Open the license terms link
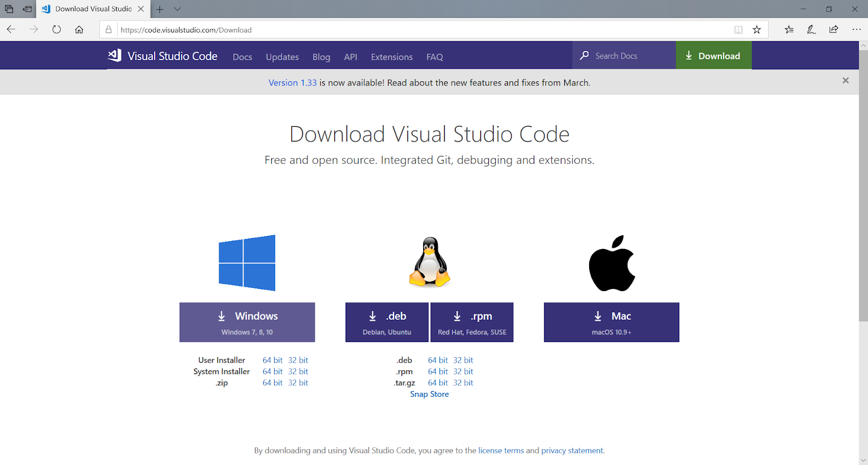This screenshot has height=465, width=868. click(x=501, y=450)
